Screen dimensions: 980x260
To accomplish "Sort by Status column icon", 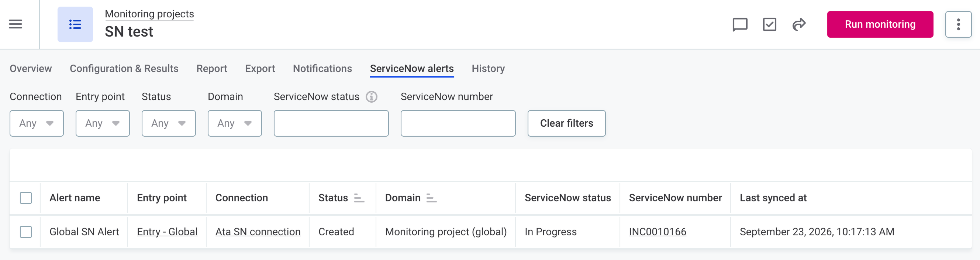I will click(359, 198).
